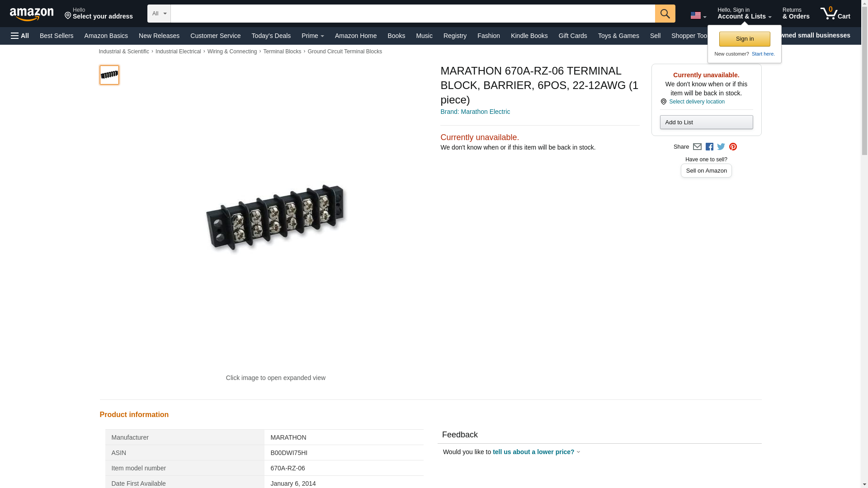Open Today's Deals in navigation
The height and width of the screenshot is (488, 868).
(271, 36)
